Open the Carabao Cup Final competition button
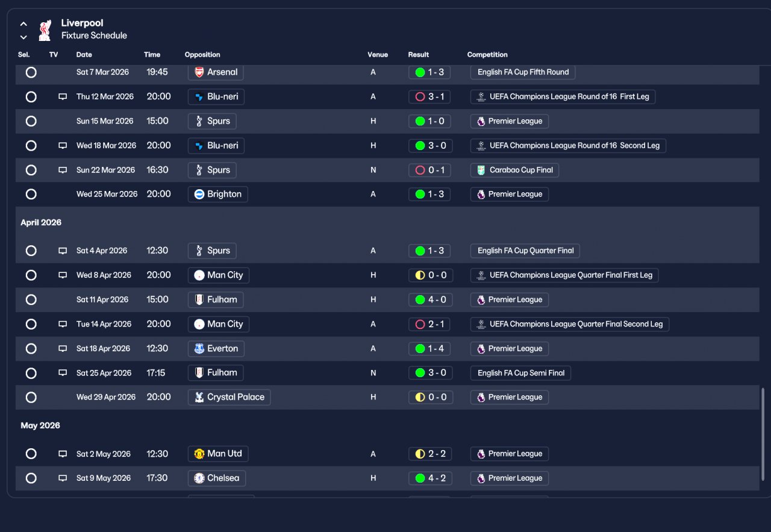The width and height of the screenshot is (771, 532). tap(514, 170)
